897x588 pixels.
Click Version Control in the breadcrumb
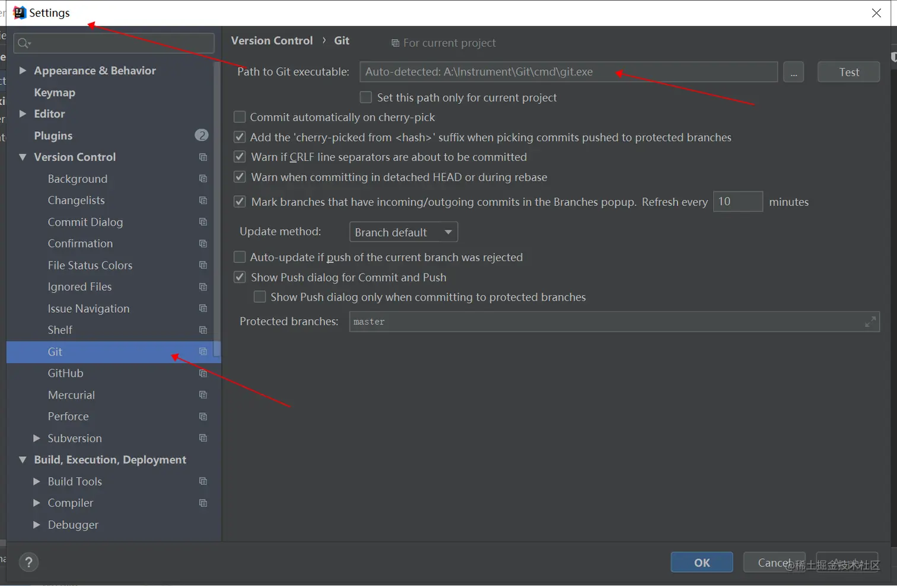click(272, 40)
